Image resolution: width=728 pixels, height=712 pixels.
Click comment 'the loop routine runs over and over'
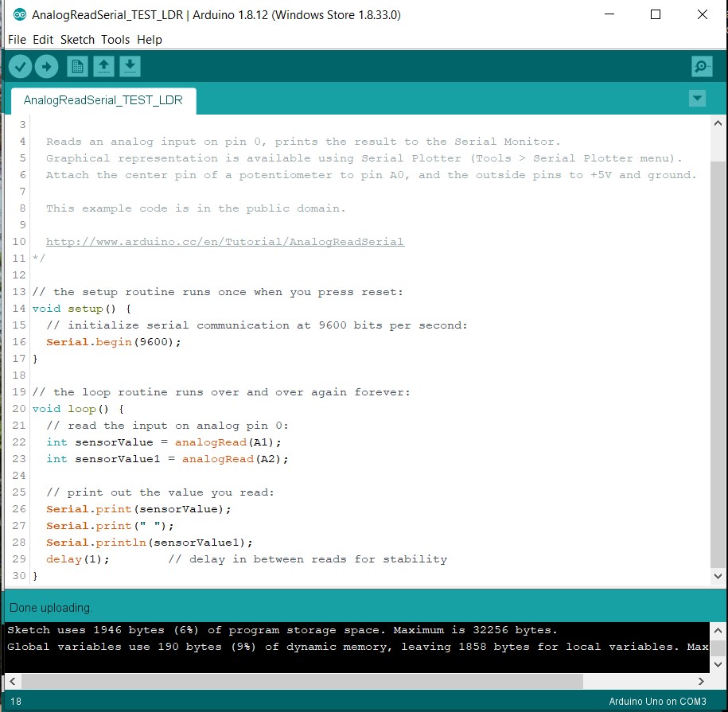[178, 392]
